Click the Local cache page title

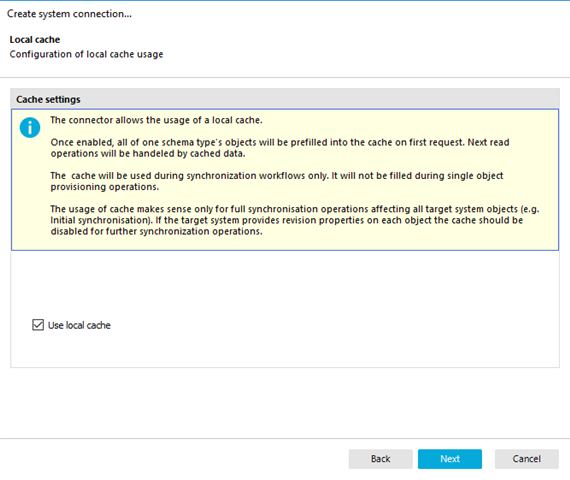(35, 40)
